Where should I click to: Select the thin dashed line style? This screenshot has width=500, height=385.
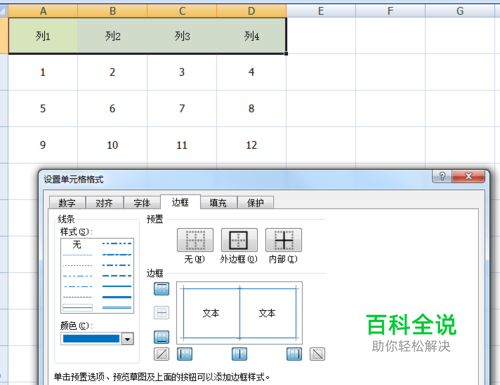coord(77,297)
